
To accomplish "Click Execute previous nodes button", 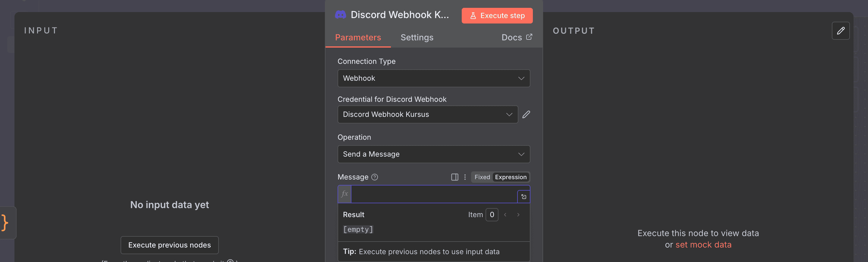I will [169, 245].
